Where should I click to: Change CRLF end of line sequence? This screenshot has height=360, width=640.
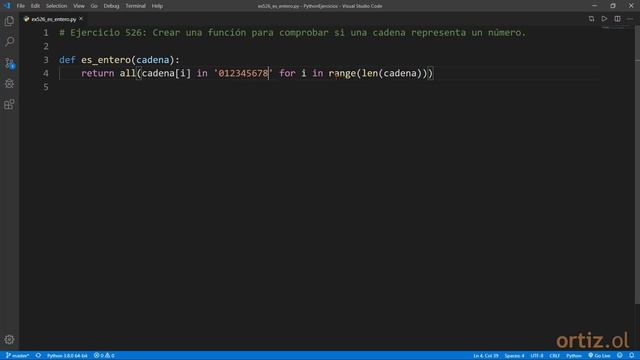tap(554, 356)
